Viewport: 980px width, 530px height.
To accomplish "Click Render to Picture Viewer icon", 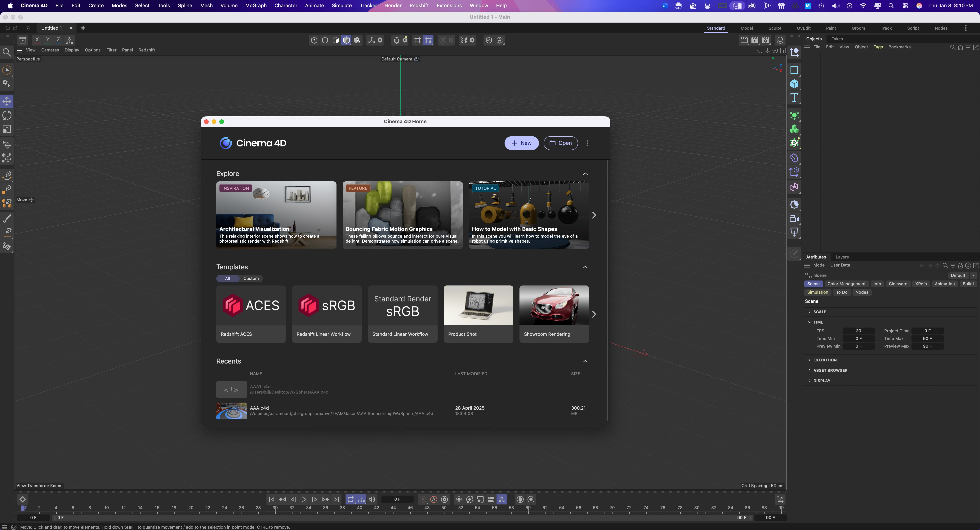I will tap(755, 40).
